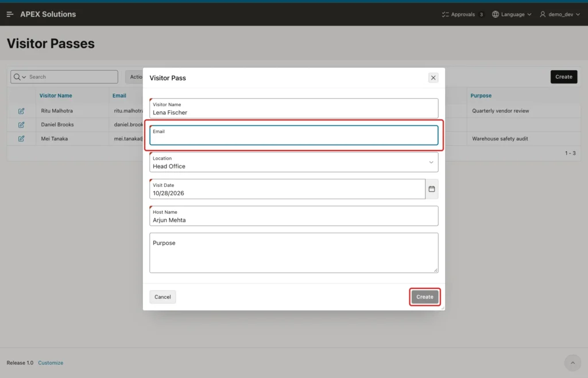588x378 pixels.
Task: Click the 1 - 3 pagination text
Action: (570, 153)
